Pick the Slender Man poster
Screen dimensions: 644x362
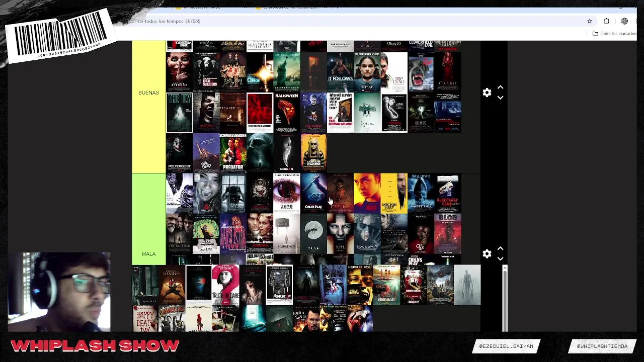(x=467, y=285)
